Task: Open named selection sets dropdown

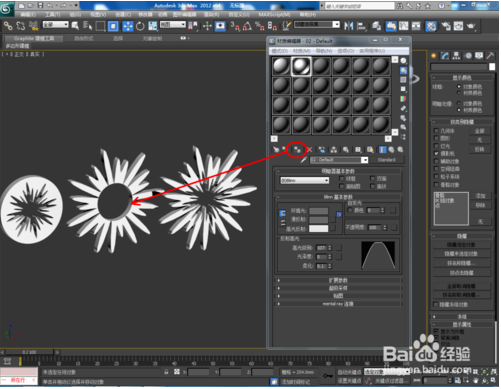Action: pos(317,25)
